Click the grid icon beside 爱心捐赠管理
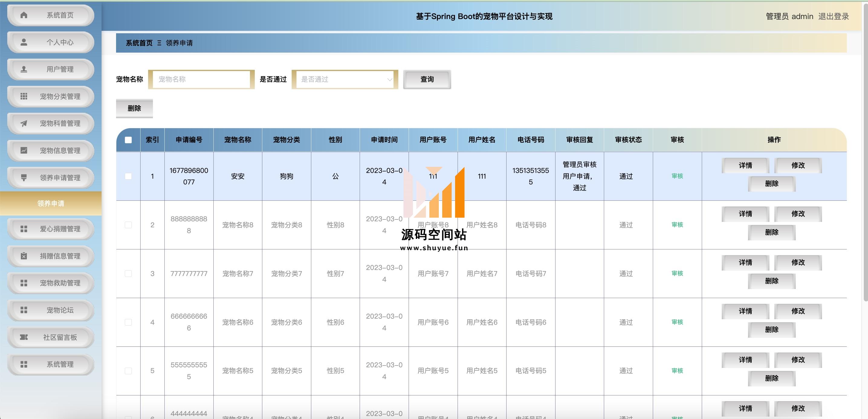The image size is (868, 419). point(24,229)
